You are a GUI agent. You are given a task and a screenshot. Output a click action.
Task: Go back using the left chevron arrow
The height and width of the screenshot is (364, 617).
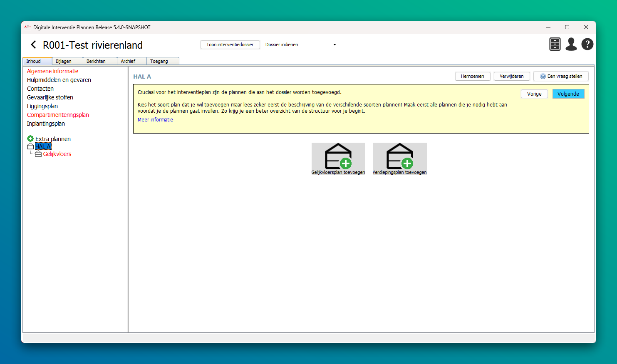34,45
